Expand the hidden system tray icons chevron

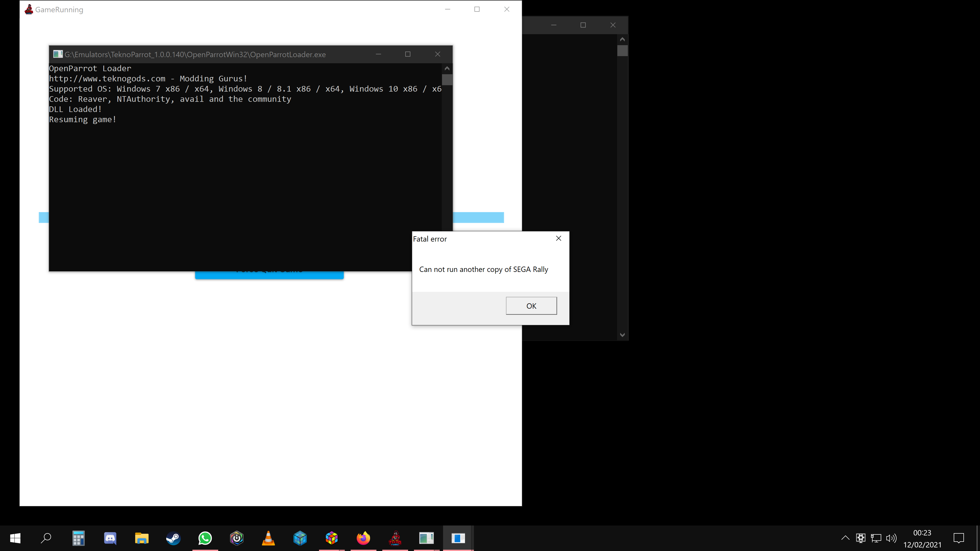(x=845, y=538)
